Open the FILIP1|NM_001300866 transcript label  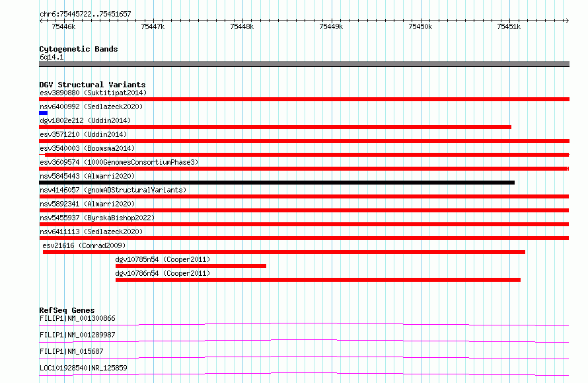(x=77, y=318)
